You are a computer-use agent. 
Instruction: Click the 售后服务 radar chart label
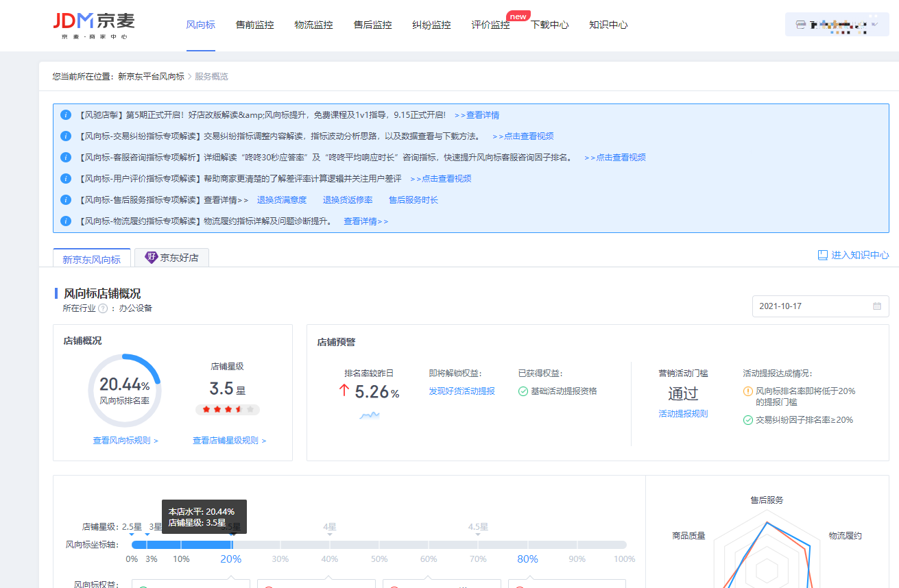pos(767,500)
